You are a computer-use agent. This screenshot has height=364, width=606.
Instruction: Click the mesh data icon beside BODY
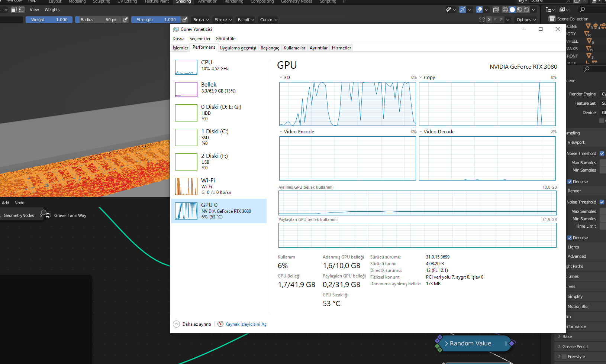587,34
